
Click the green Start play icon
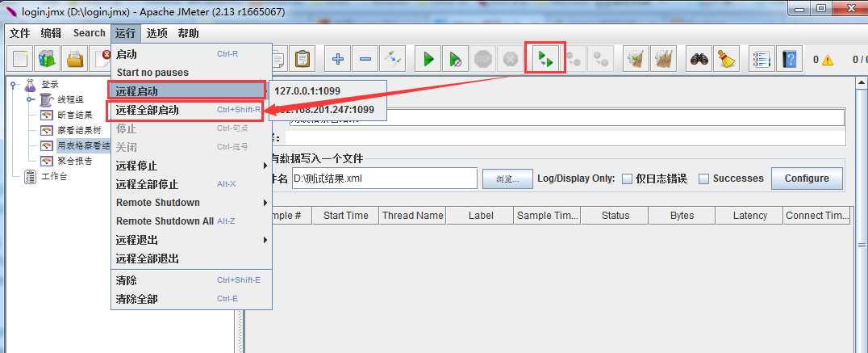pyautogui.click(x=428, y=58)
